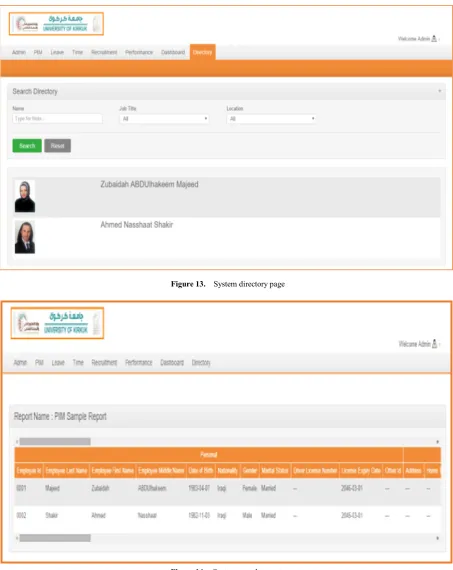This screenshot has height=570, width=453.
Task: Click the License Expiry Date column header
Action: coord(361,470)
